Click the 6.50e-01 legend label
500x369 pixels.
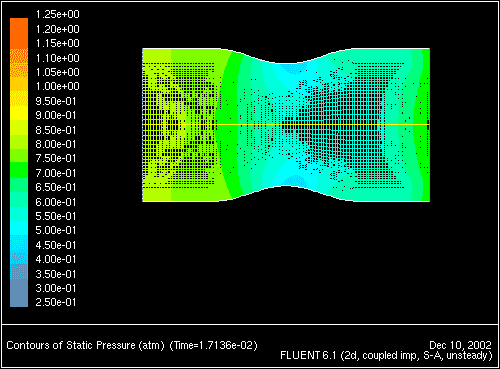[x=56, y=187]
